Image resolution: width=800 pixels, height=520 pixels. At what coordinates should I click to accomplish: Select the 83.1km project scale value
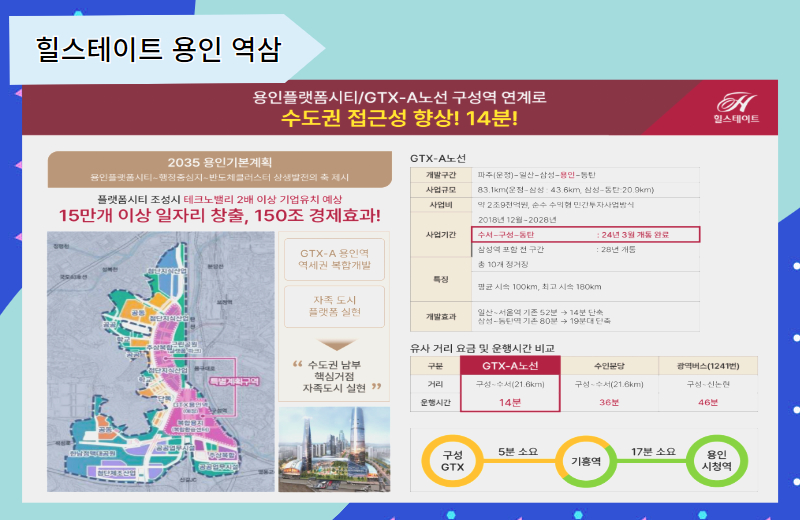click(x=566, y=190)
